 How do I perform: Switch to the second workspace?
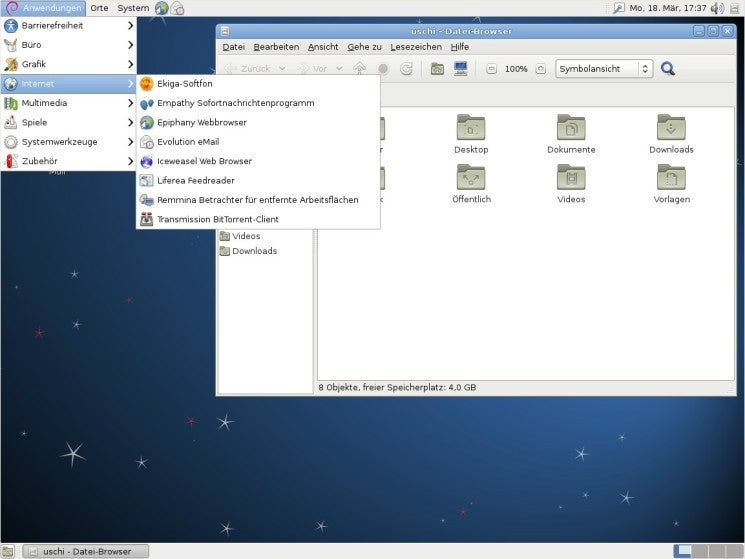[x=700, y=551]
